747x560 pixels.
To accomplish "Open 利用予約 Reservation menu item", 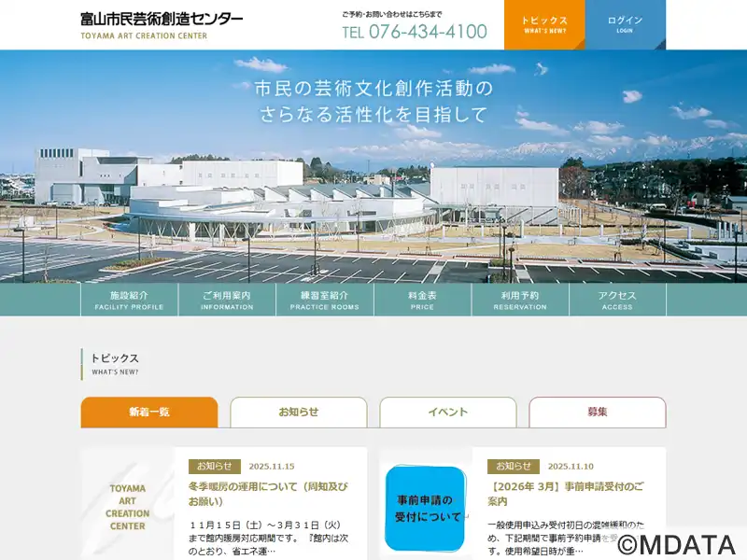I will pyautogui.click(x=520, y=300).
